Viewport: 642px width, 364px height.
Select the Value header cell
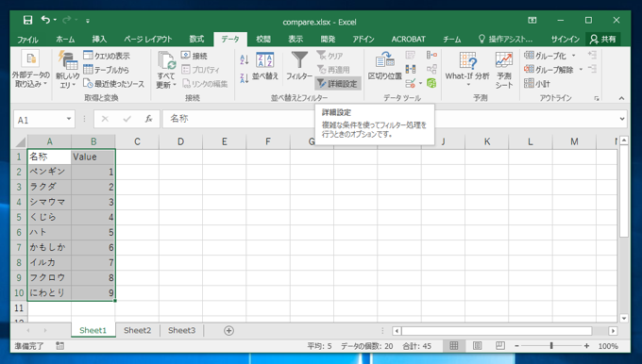pos(93,157)
